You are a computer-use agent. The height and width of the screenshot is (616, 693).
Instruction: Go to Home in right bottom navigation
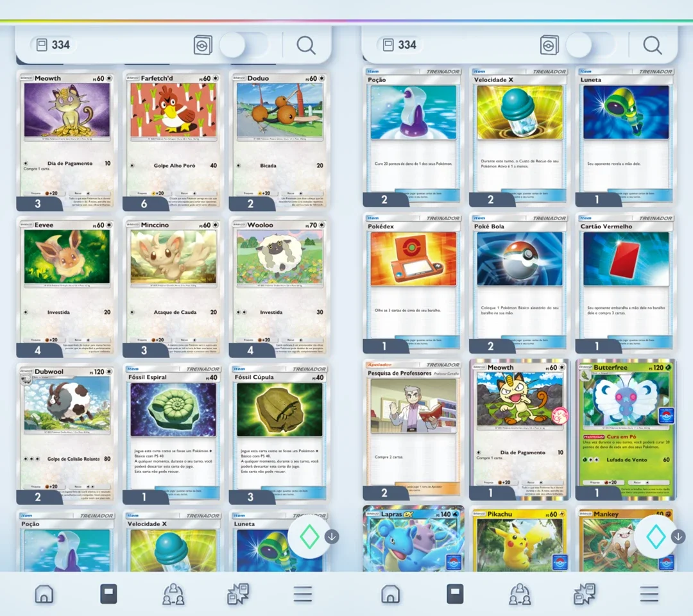click(391, 594)
